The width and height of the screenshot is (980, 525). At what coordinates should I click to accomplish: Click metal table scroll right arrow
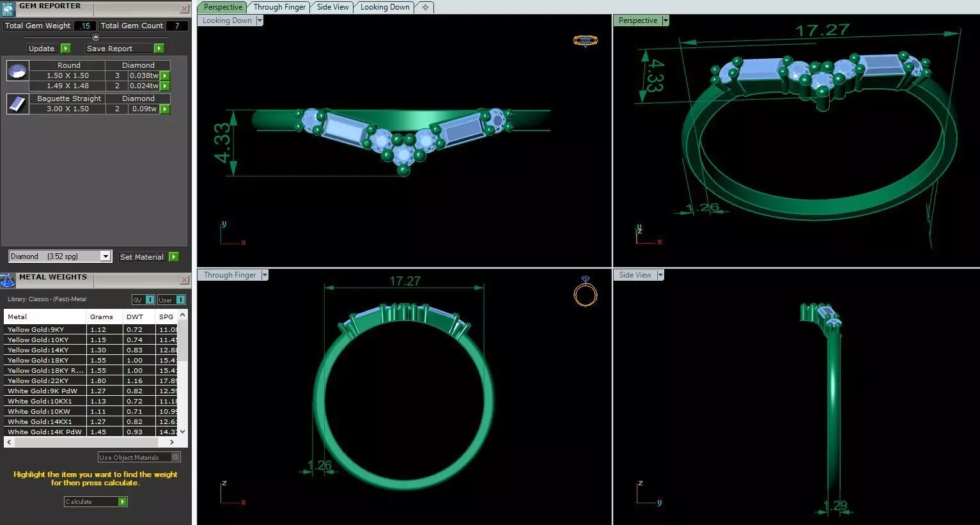pos(171,442)
